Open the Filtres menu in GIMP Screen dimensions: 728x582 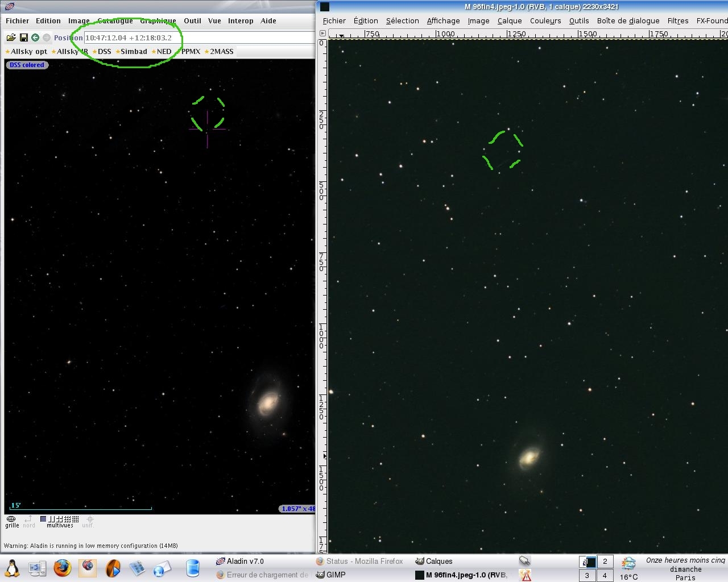point(678,21)
